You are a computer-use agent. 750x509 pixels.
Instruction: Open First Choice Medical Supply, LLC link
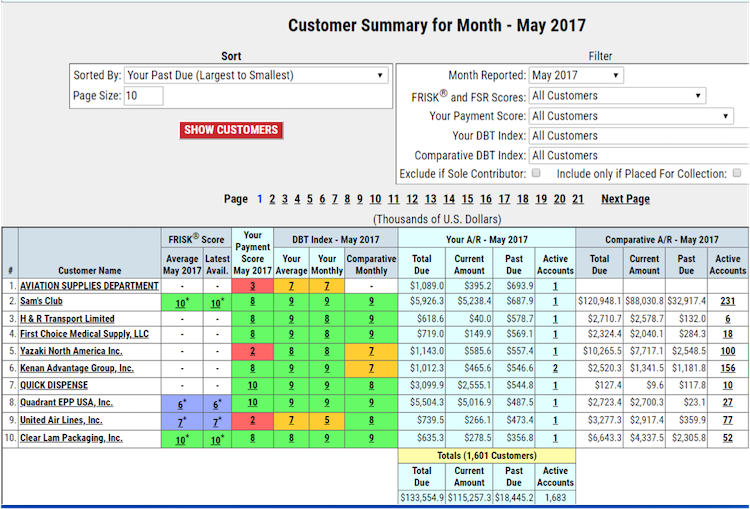(84, 334)
